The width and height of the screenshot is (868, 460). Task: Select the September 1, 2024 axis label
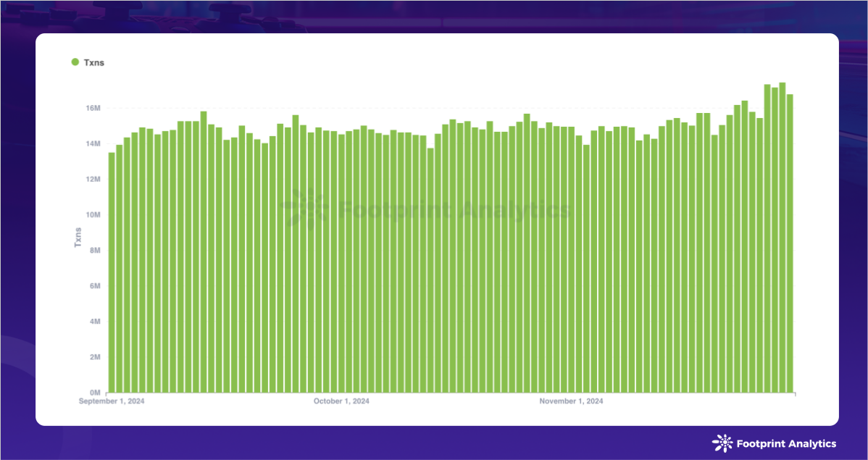[x=112, y=401]
